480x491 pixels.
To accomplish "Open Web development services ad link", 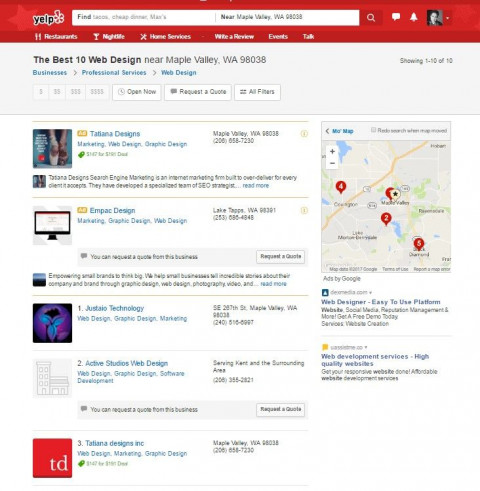I will pos(375,360).
